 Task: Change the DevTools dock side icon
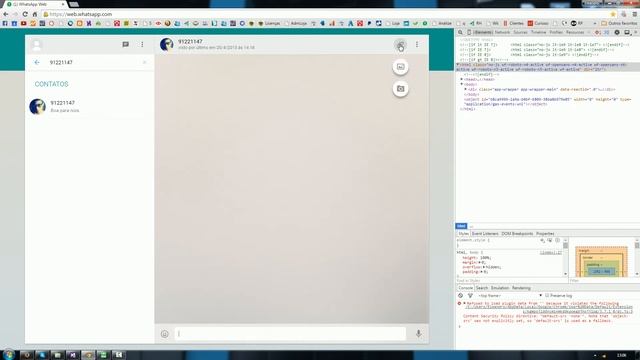[x=627, y=32]
